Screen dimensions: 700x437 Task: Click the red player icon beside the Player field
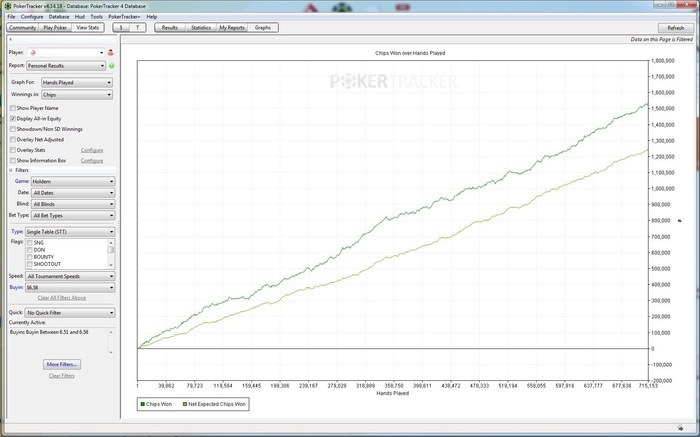tap(111, 53)
